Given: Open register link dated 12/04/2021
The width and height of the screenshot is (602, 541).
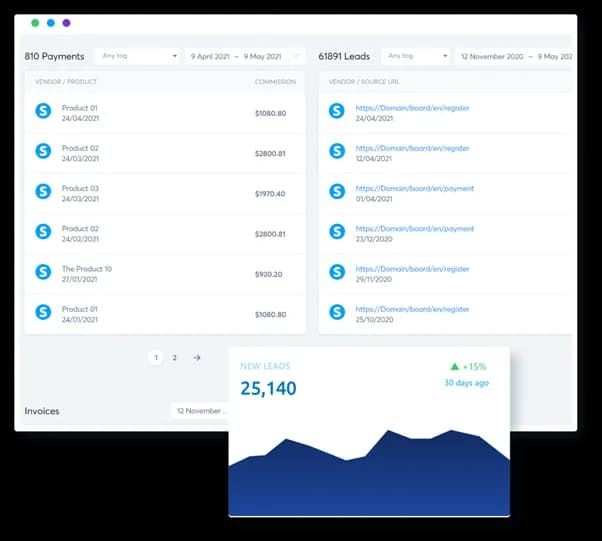Looking at the screenshot, I should pos(412,148).
